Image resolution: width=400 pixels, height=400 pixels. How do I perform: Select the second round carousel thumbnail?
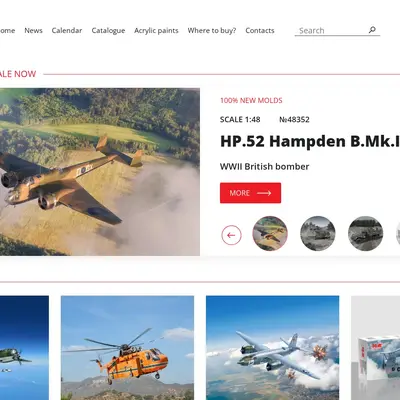318,233
